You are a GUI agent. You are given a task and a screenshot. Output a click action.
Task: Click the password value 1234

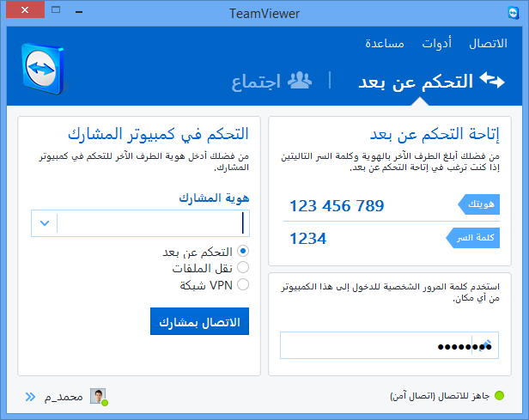(x=308, y=239)
